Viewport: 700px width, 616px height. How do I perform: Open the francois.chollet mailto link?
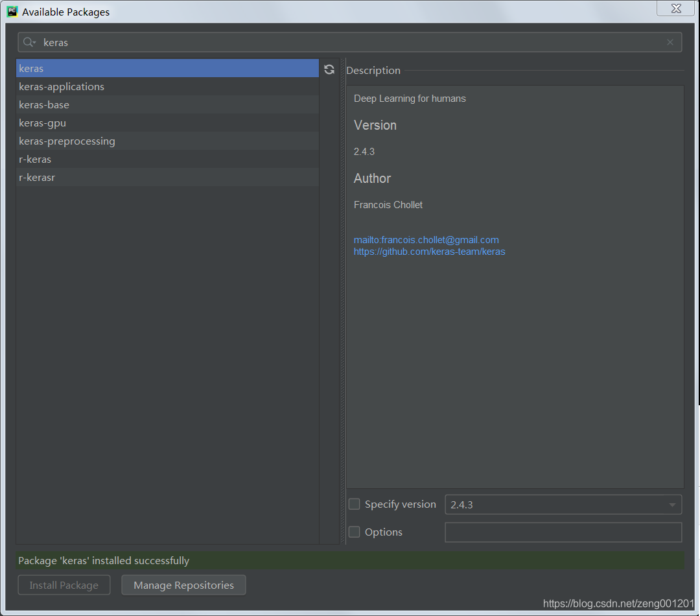coord(426,240)
